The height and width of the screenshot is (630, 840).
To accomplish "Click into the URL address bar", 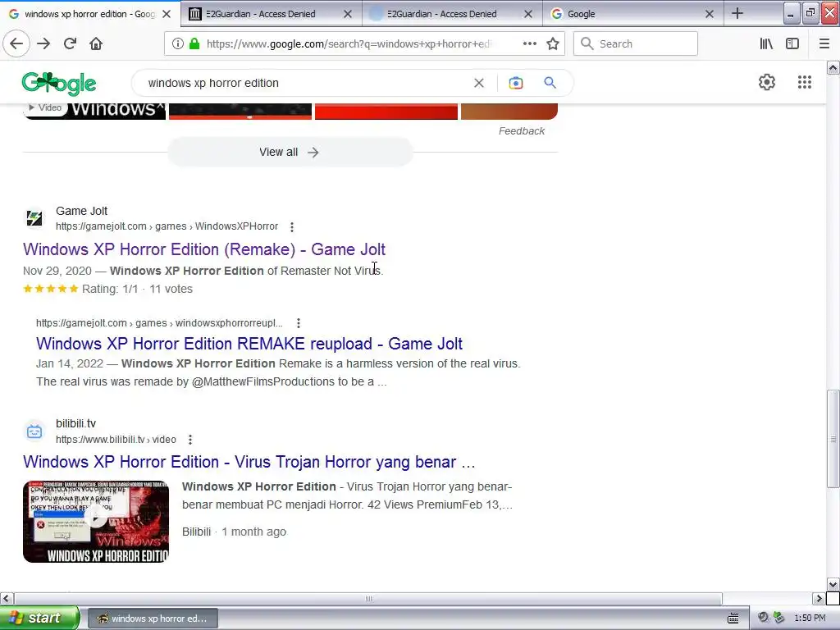I will tap(348, 43).
